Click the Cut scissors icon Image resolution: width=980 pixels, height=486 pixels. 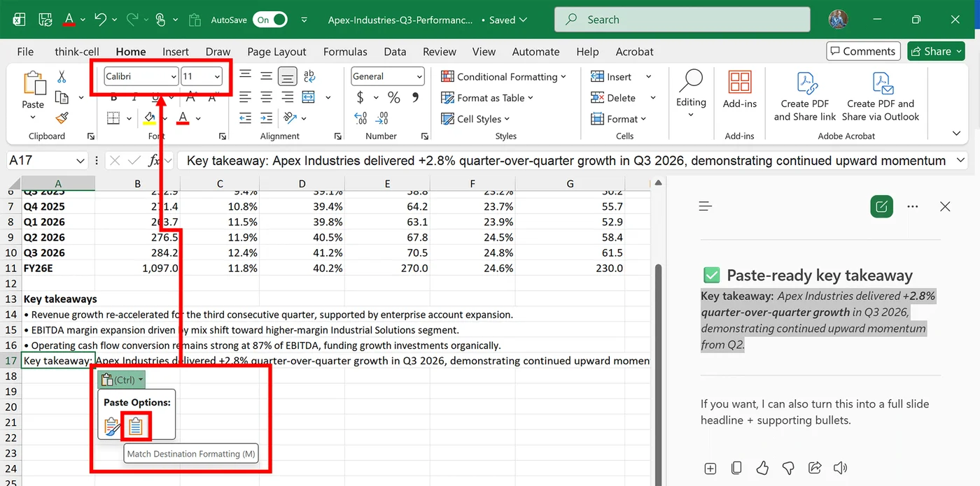pos(61,76)
